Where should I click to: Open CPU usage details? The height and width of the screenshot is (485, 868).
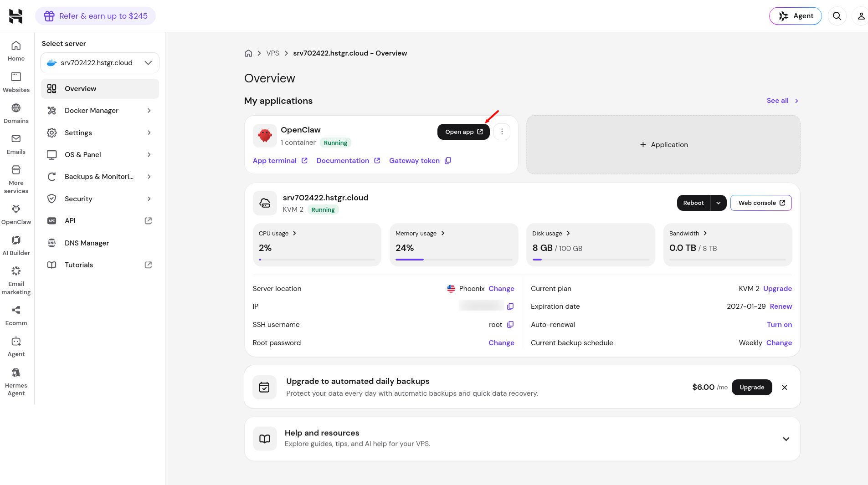(x=277, y=234)
